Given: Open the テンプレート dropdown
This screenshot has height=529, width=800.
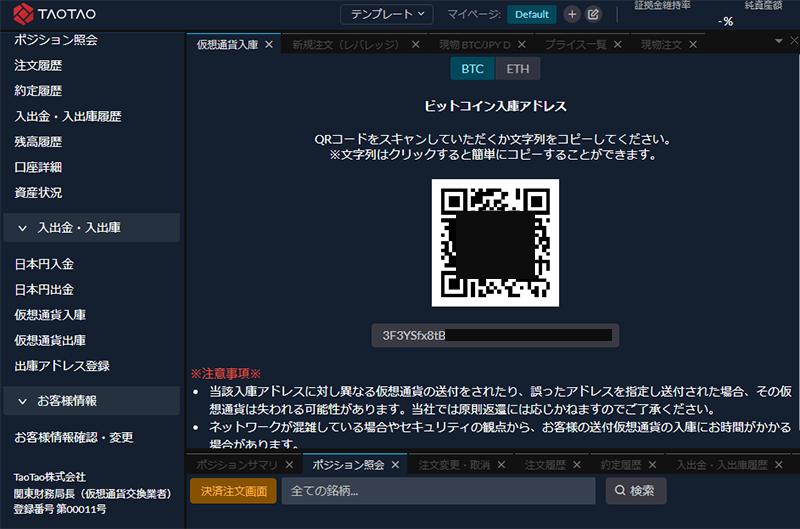Looking at the screenshot, I should click(387, 14).
